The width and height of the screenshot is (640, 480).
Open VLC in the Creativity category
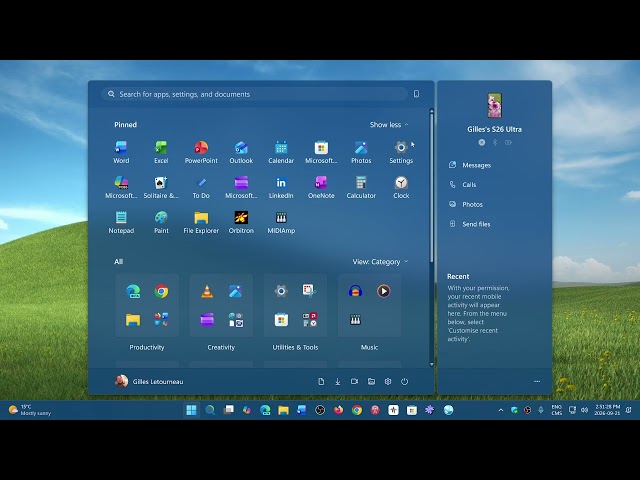(207, 291)
